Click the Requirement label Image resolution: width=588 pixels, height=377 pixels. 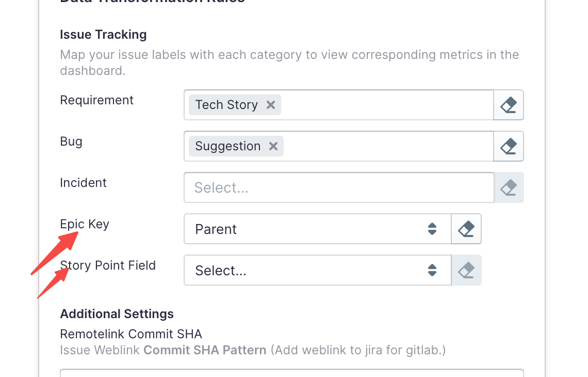97,100
